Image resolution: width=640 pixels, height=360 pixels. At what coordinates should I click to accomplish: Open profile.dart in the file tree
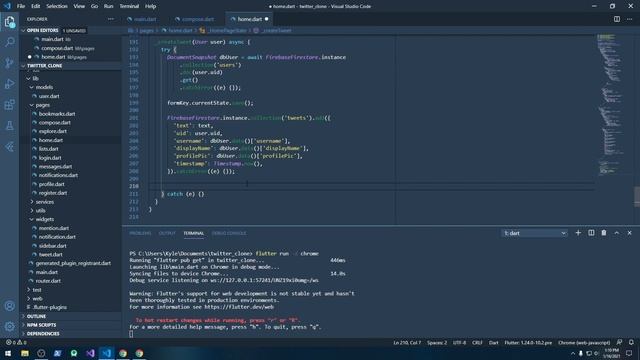(51, 184)
